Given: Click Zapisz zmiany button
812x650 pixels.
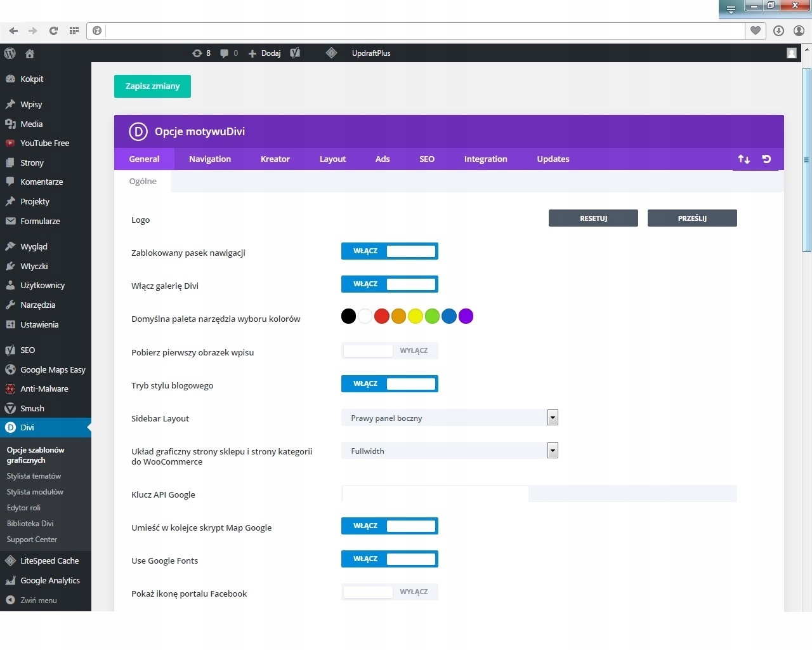Looking at the screenshot, I should tap(152, 86).
